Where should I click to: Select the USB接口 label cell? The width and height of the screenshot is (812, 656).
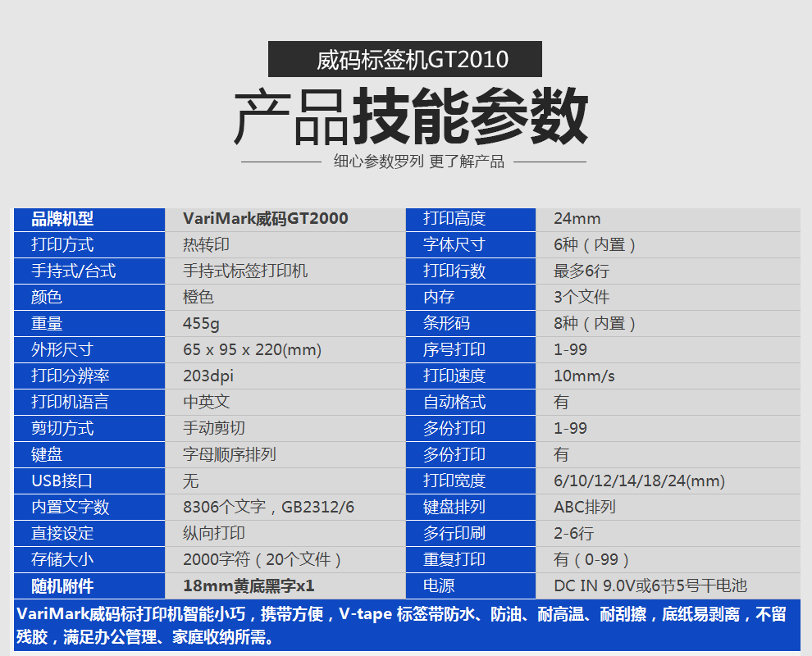click(x=62, y=481)
